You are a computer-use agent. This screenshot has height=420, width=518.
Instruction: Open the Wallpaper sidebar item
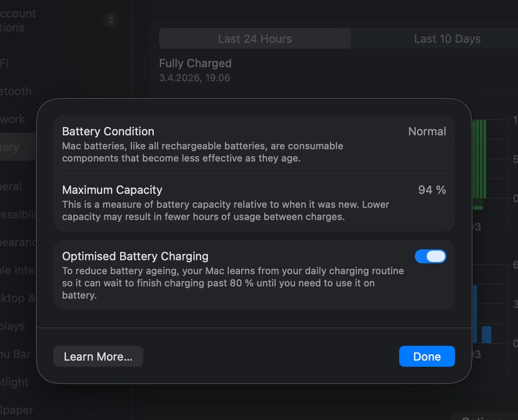17,410
